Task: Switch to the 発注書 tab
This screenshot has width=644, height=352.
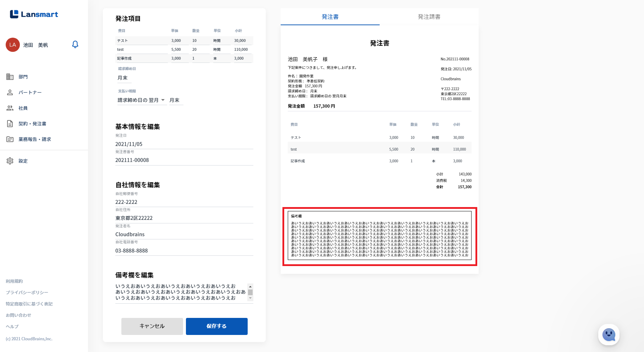Action: (x=330, y=17)
